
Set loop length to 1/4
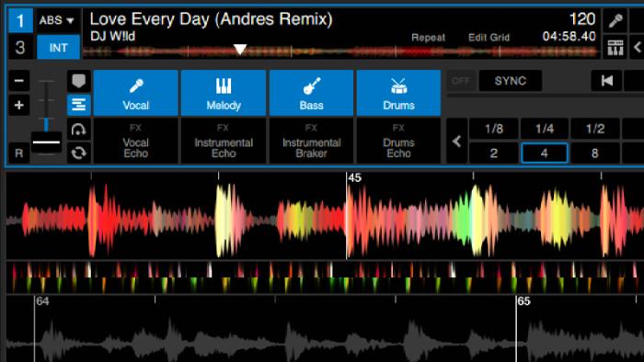click(x=545, y=130)
